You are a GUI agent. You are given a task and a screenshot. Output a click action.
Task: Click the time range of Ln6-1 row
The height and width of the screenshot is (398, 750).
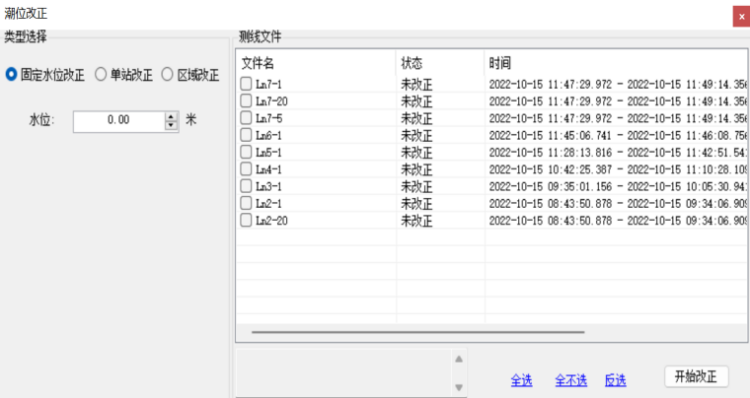point(618,135)
